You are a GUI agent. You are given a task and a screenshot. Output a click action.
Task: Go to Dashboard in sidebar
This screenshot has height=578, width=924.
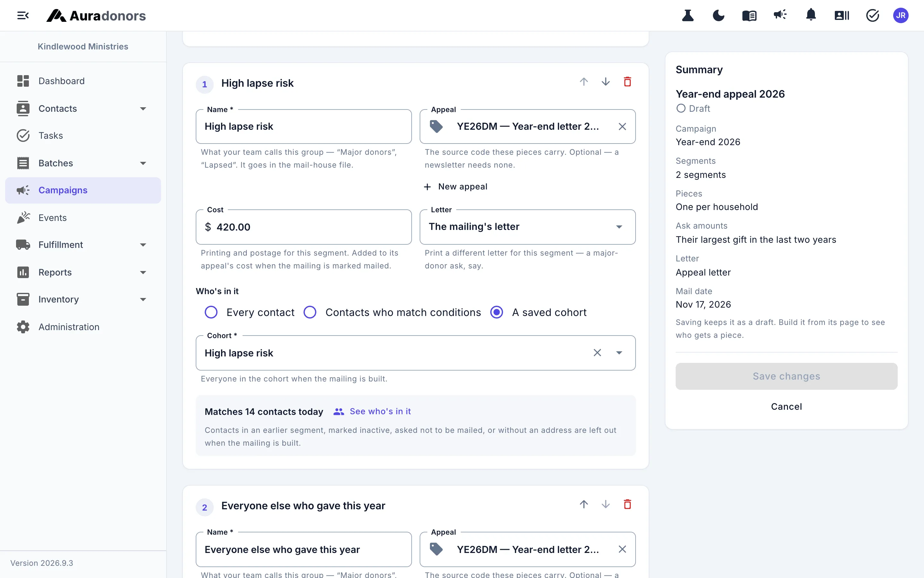pyautogui.click(x=83, y=81)
